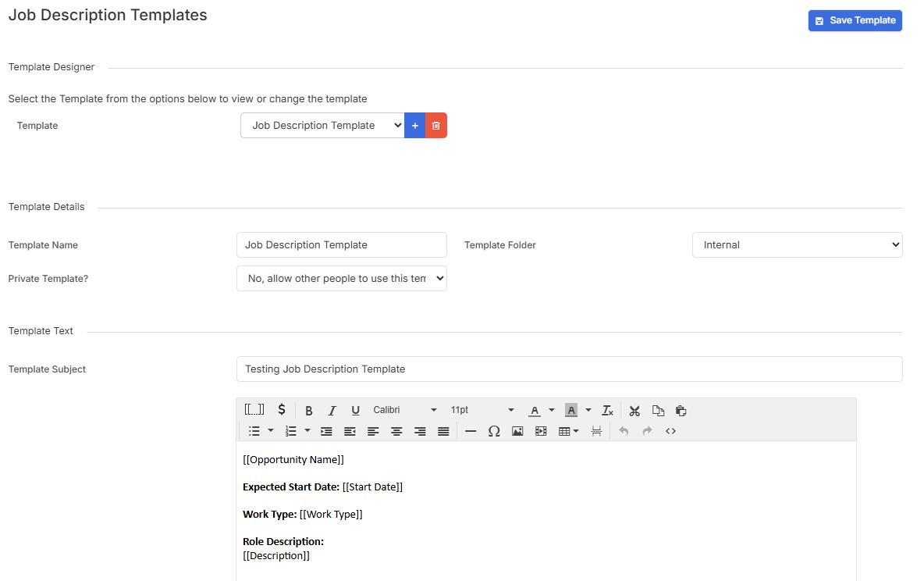Undo the last edit
Viewport: 924px width, 581px height.
(x=624, y=431)
